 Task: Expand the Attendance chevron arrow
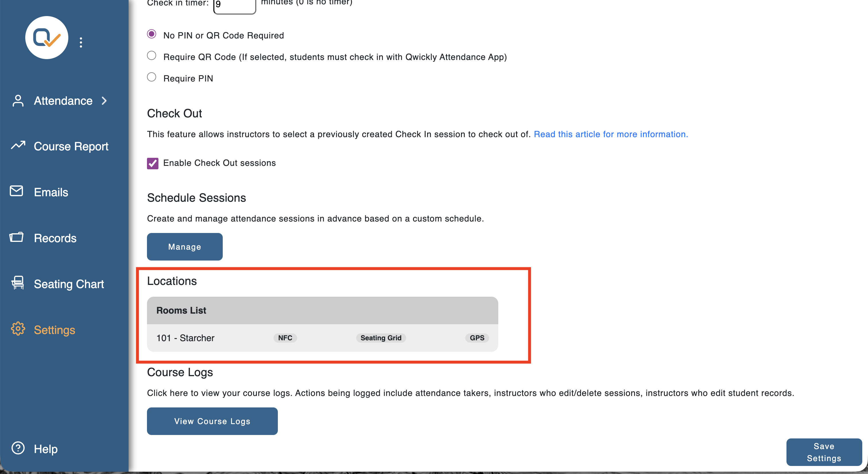tap(104, 101)
